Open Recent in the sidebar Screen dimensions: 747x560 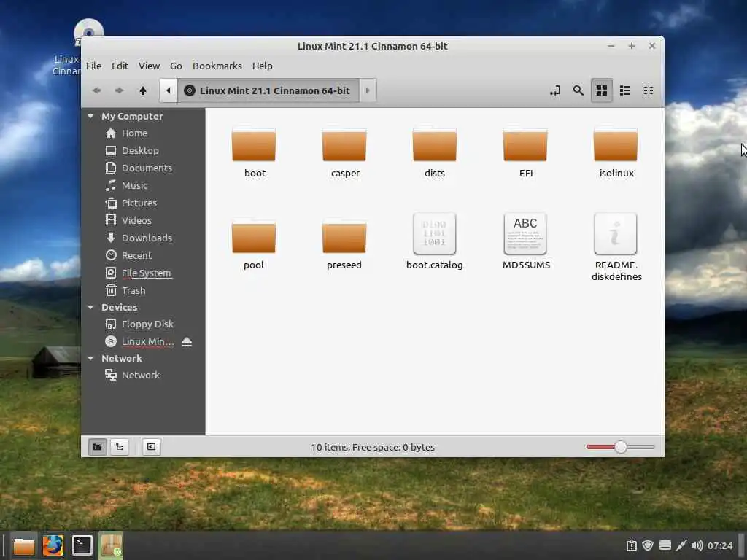click(x=144, y=256)
